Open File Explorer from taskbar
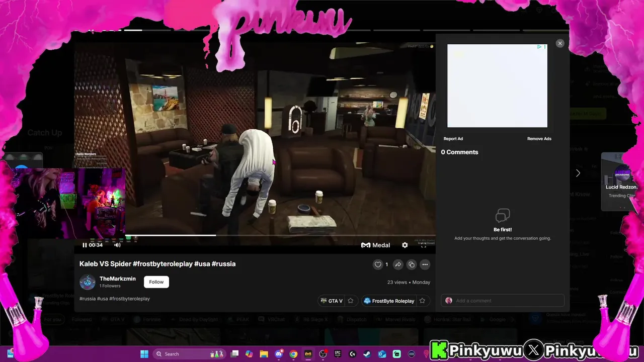Image resolution: width=644 pixels, height=362 pixels. pos(264,354)
